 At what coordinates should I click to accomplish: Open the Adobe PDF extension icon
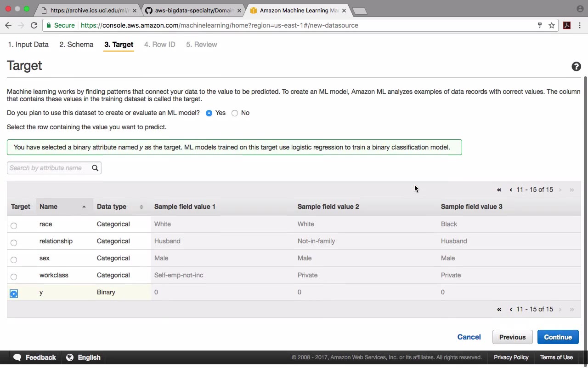click(x=567, y=25)
